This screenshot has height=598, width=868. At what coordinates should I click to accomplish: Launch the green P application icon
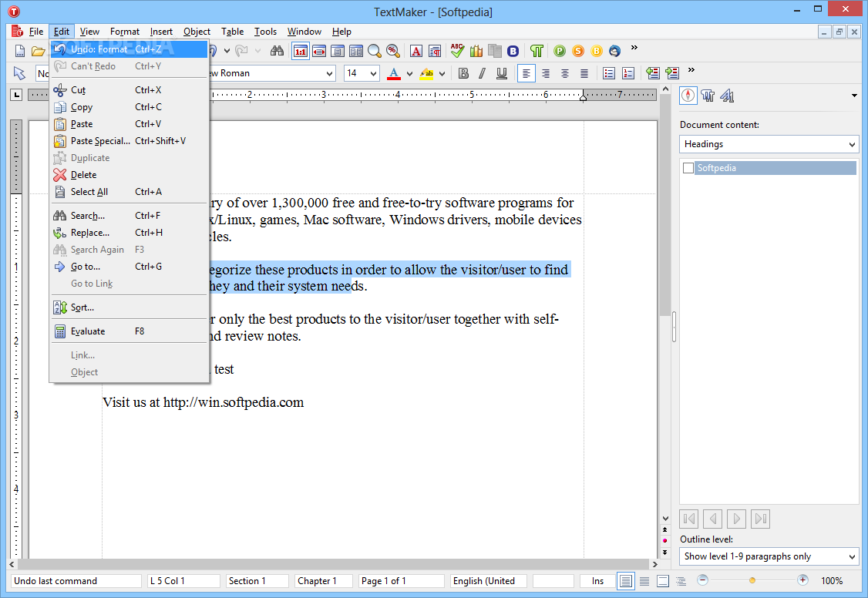point(560,52)
